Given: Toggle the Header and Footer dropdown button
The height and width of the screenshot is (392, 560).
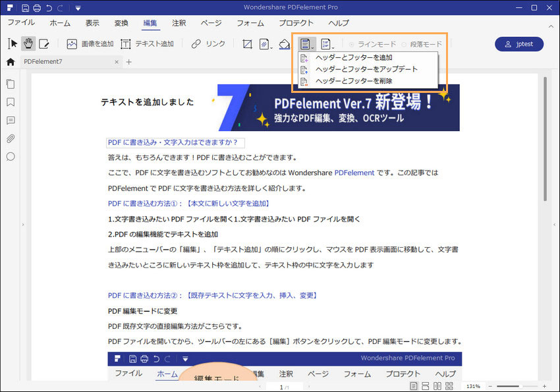Looking at the screenshot, I should coord(306,44).
